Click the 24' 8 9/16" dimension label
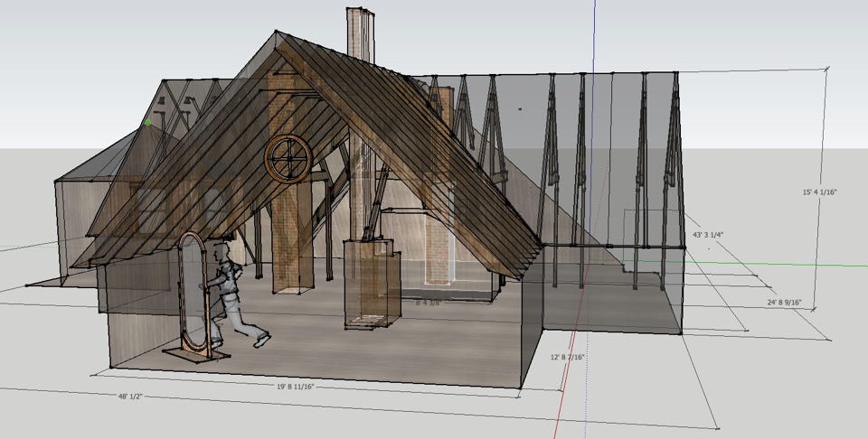Viewport: 868px width, 439px height. pyautogui.click(x=785, y=301)
